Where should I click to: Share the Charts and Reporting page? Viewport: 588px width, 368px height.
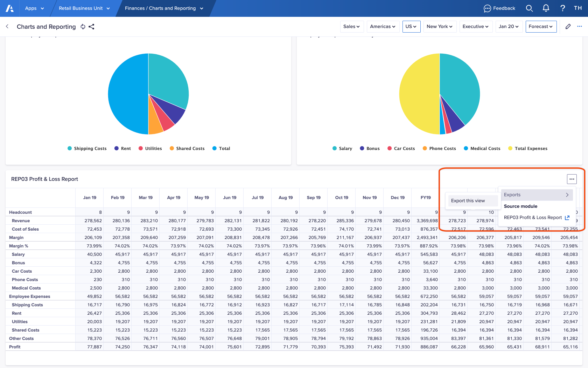[92, 27]
